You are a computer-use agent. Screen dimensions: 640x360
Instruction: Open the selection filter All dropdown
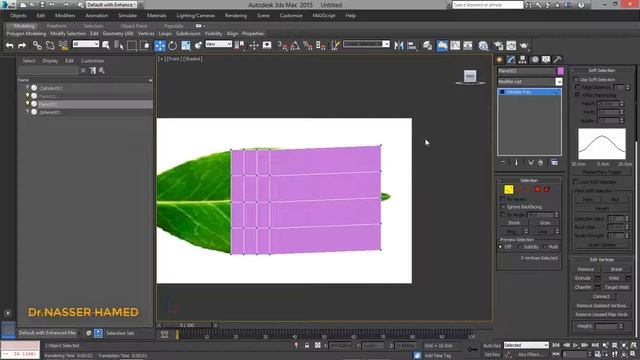86,44
